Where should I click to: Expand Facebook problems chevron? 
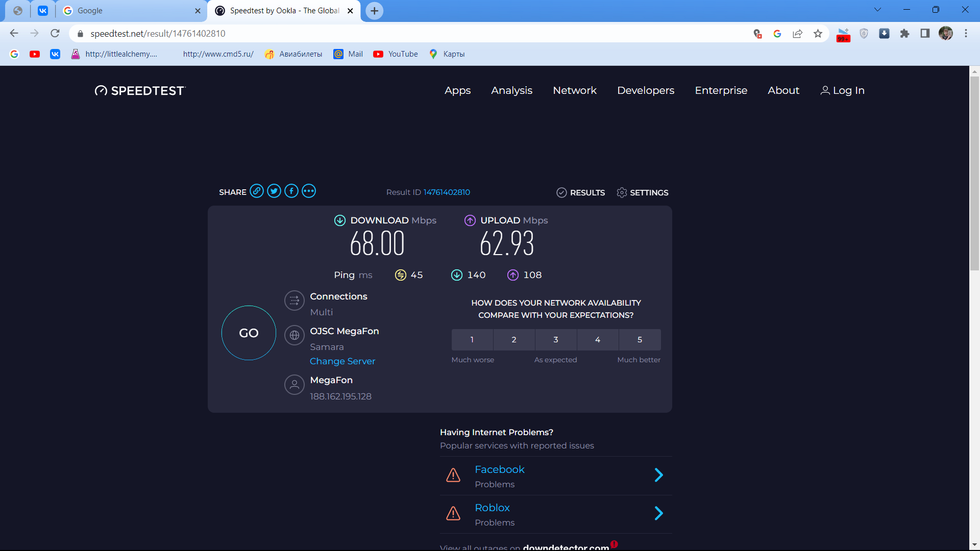pyautogui.click(x=658, y=475)
